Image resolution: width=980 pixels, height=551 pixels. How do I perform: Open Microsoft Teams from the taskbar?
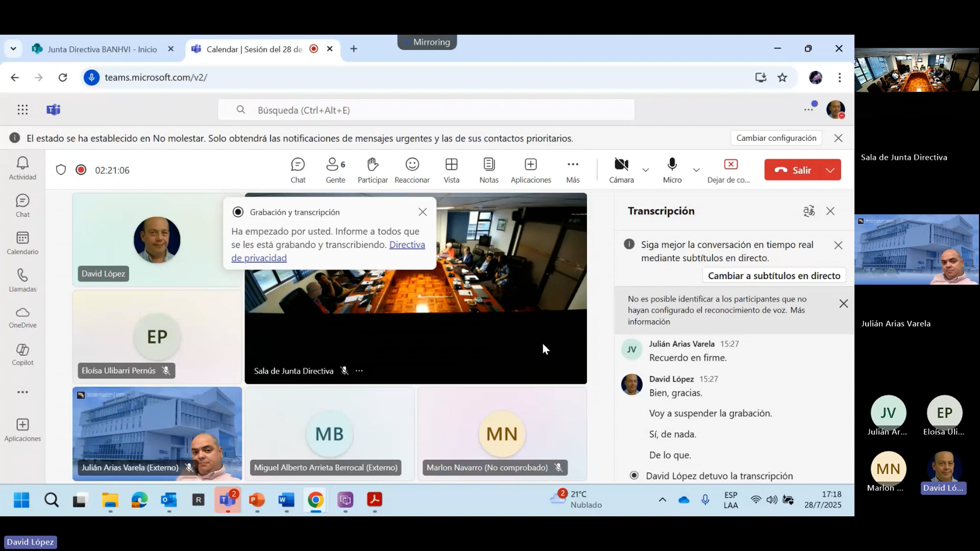pyautogui.click(x=227, y=500)
